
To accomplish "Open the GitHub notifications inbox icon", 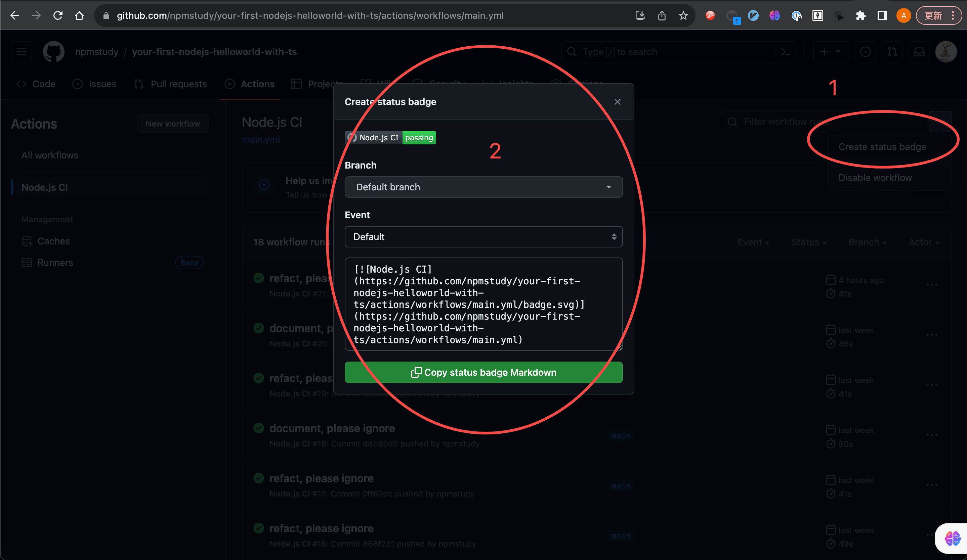I will coord(919,52).
